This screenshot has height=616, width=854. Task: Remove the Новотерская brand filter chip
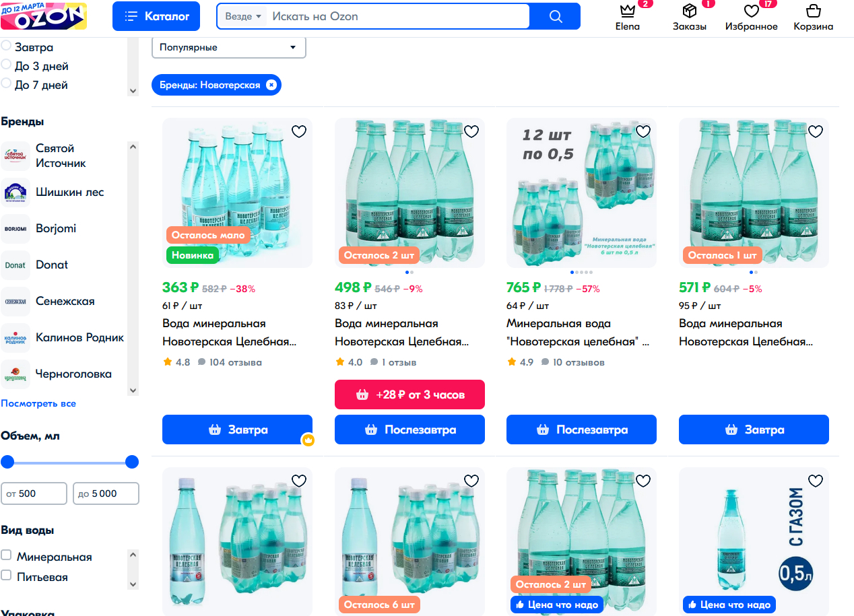[x=271, y=85]
